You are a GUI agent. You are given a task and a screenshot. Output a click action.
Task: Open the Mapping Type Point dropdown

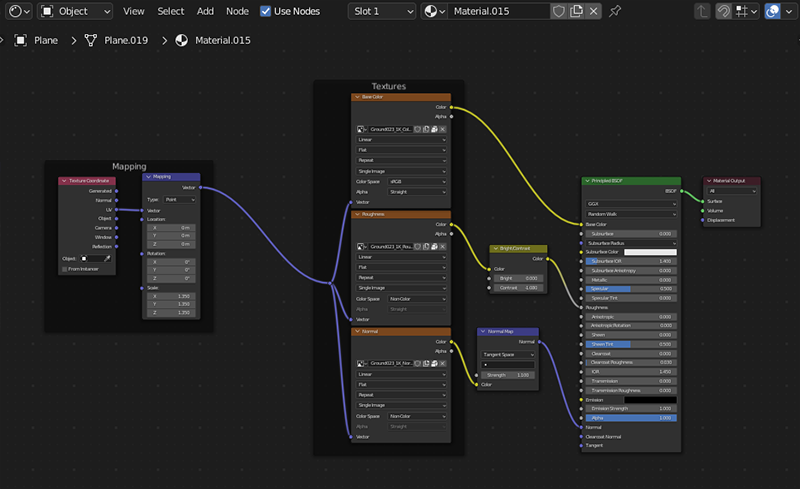pyautogui.click(x=178, y=199)
